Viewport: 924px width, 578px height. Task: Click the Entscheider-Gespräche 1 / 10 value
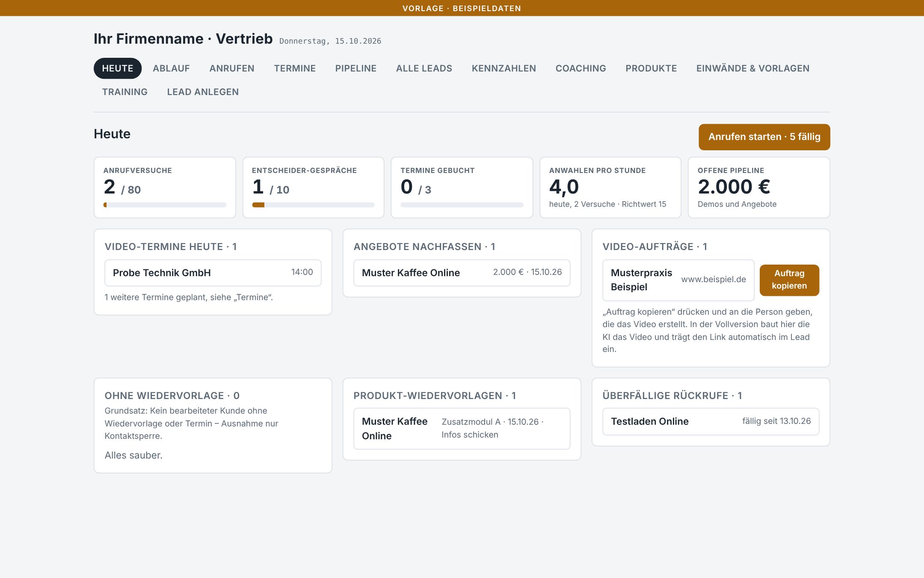point(271,187)
